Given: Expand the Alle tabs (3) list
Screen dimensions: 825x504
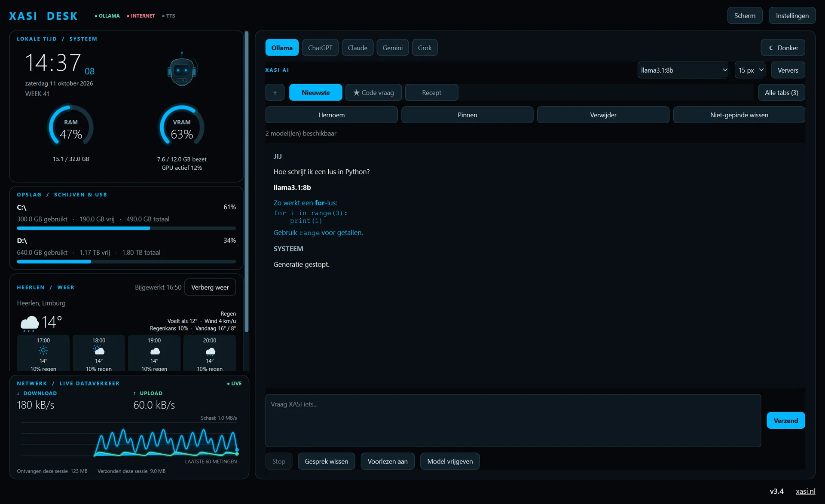Looking at the screenshot, I should pos(782,92).
